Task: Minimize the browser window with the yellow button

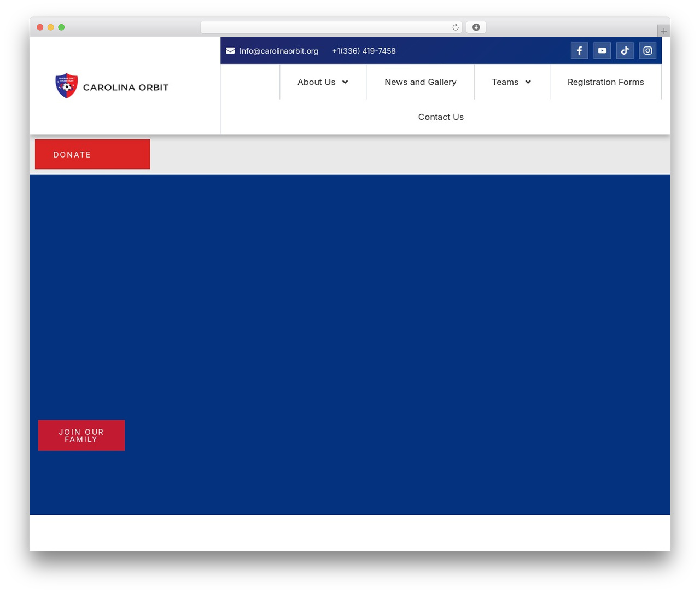Action: 51,27
